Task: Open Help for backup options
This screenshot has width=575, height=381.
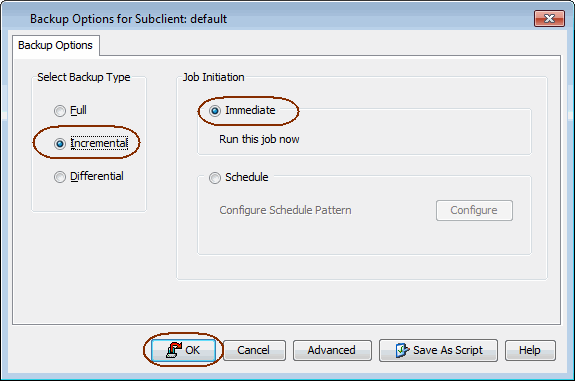Action: coord(530,350)
